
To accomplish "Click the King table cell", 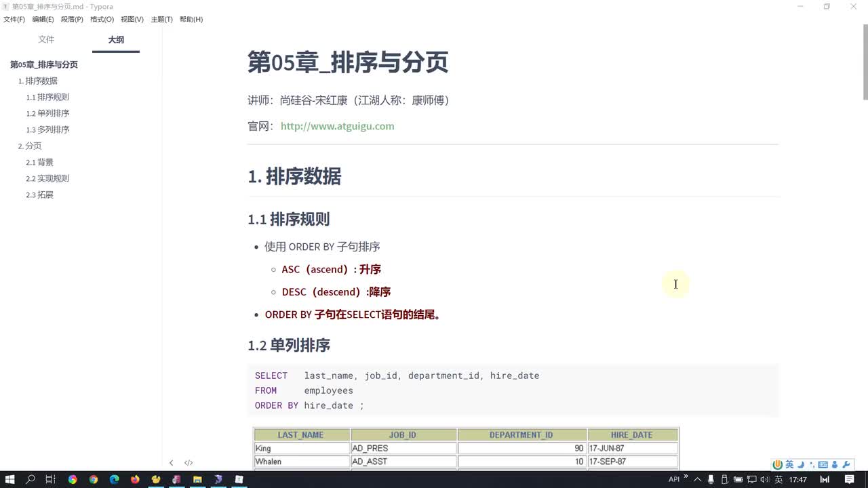I will click(302, 448).
